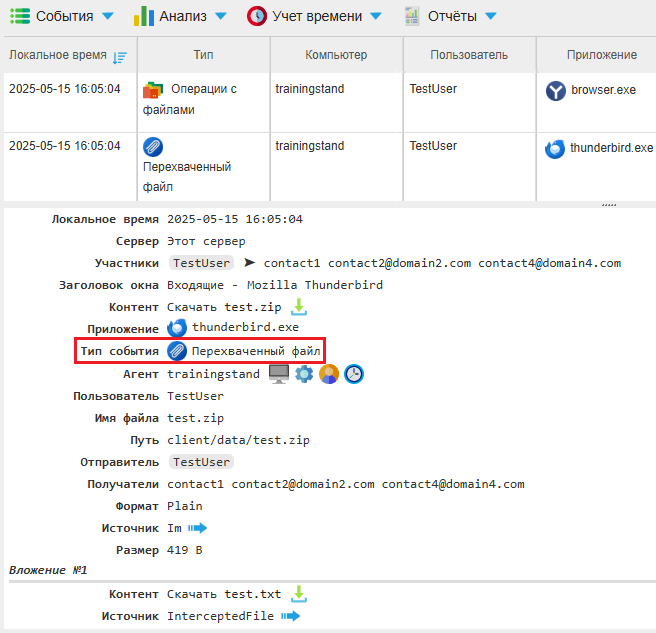Click the TestUser tag in Отправитель
Screen dimensions: 656x633
tap(201, 462)
